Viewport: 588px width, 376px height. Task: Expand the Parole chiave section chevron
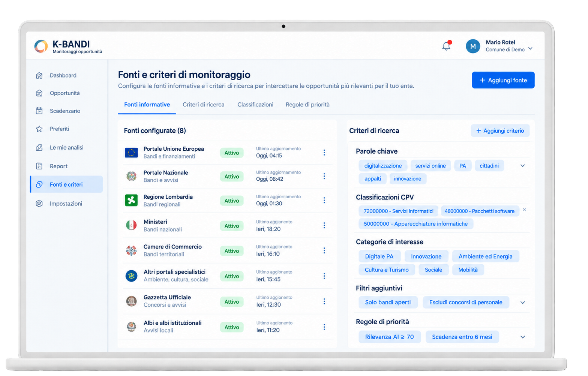tap(522, 166)
